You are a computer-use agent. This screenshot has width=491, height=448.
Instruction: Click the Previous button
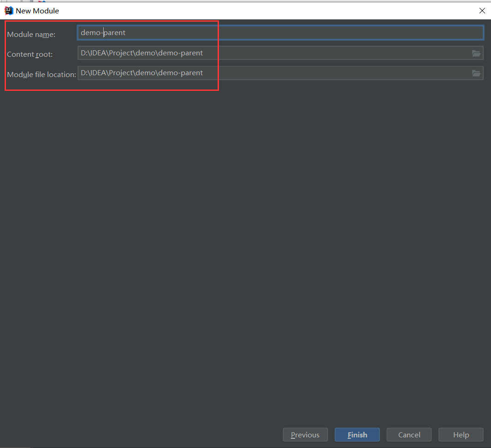pos(305,435)
